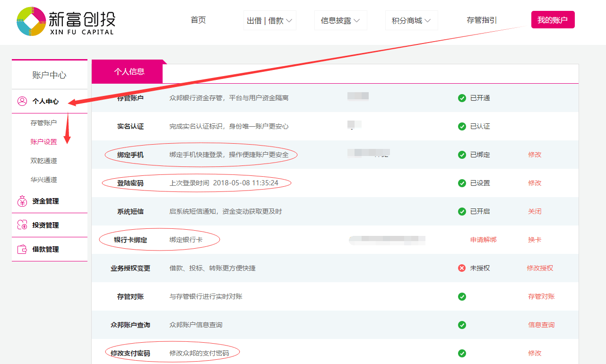Click the 众邦账户查询 row label
The width and height of the screenshot is (606, 364).
point(130,325)
